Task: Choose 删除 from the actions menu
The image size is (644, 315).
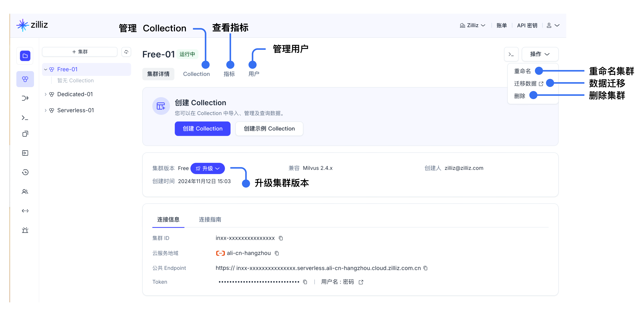Action: 520,96
